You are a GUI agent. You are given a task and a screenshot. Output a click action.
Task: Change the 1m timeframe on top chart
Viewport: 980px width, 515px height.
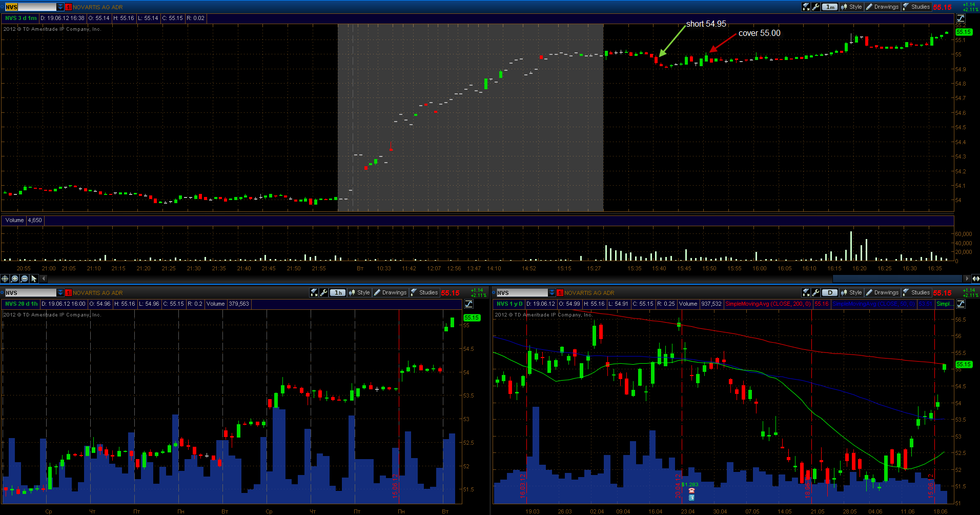point(830,7)
